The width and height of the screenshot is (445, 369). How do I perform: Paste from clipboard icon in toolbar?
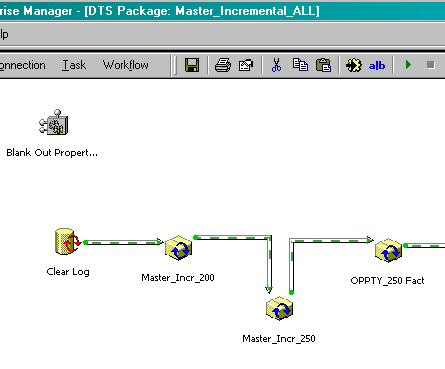(323, 65)
